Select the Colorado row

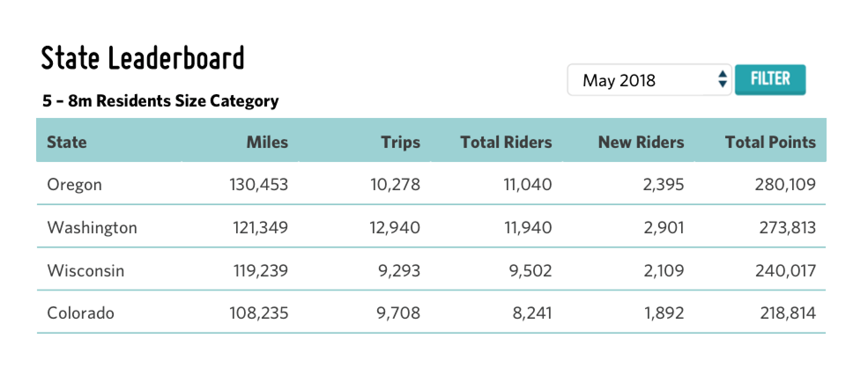pyautogui.click(x=431, y=312)
